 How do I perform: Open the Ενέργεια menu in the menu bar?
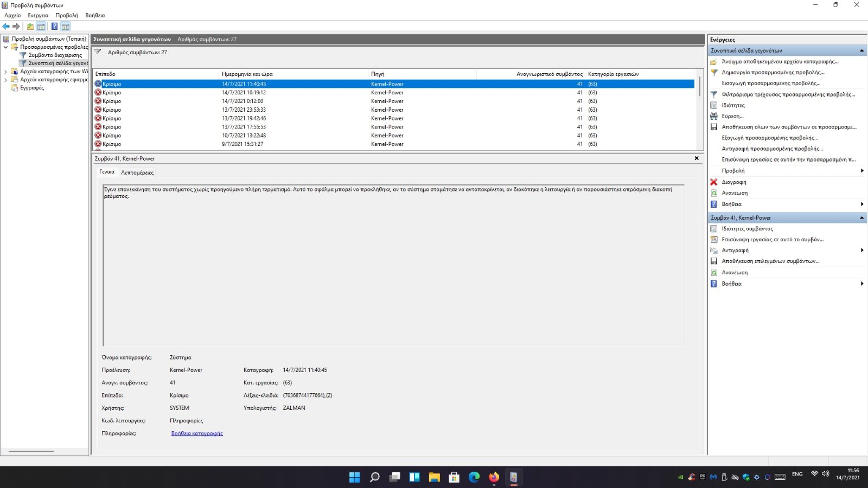(x=38, y=15)
